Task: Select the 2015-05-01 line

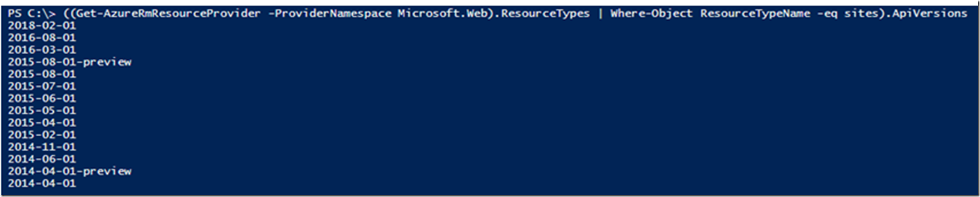Action: point(42,110)
